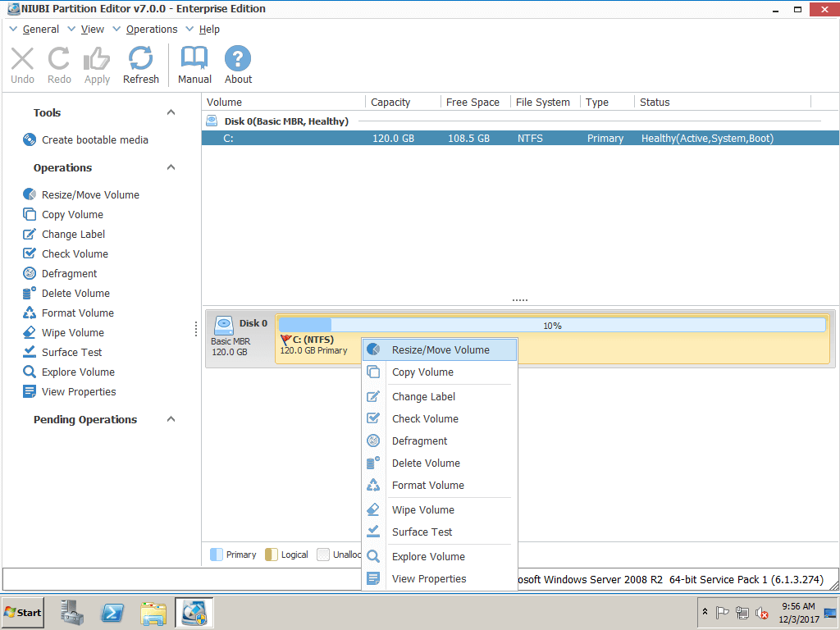This screenshot has width=840, height=630.
Task: Open the Manual book icon
Action: [194, 58]
